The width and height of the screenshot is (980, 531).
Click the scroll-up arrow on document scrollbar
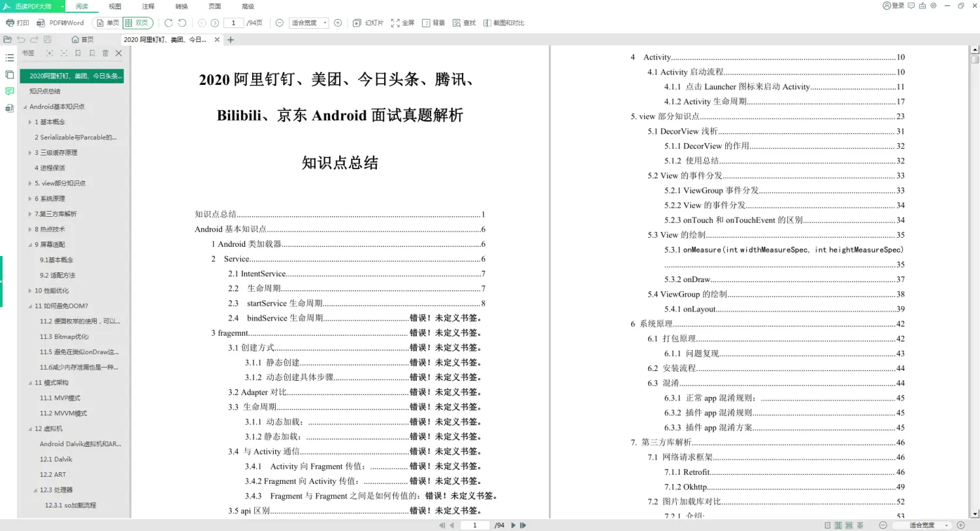point(975,49)
